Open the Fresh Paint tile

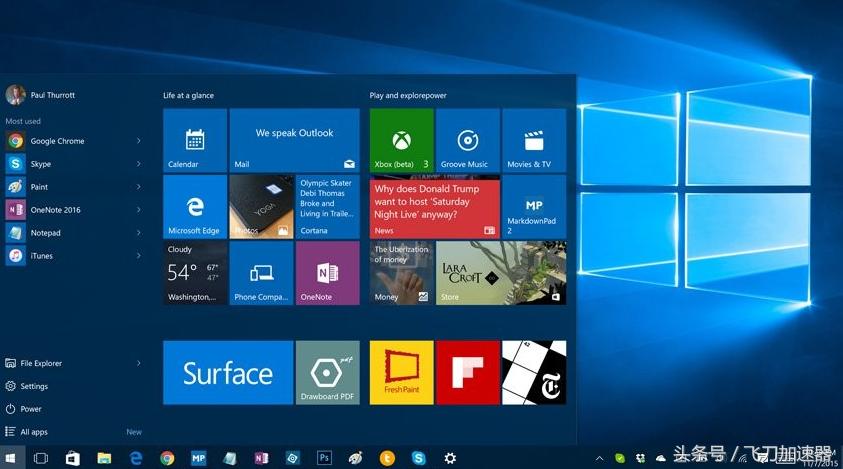(401, 372)
